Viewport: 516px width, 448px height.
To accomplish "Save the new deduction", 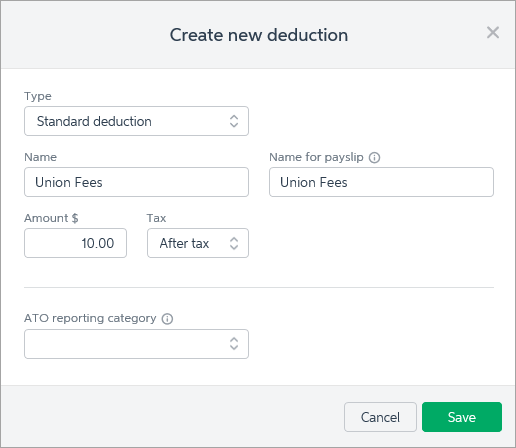I will [x=462, y=417].
